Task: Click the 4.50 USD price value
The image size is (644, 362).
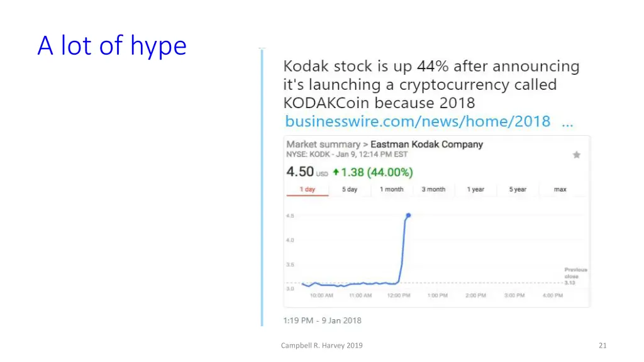Action: tap(307, 172)
